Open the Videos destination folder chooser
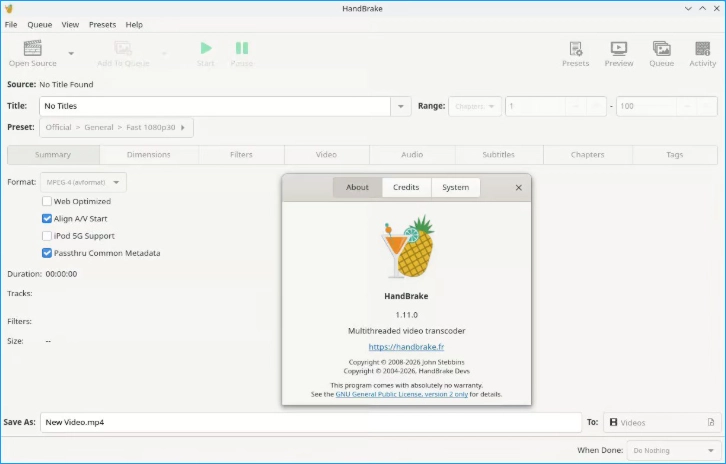Viewport: 726px width, 464px height. pos(662,422)
